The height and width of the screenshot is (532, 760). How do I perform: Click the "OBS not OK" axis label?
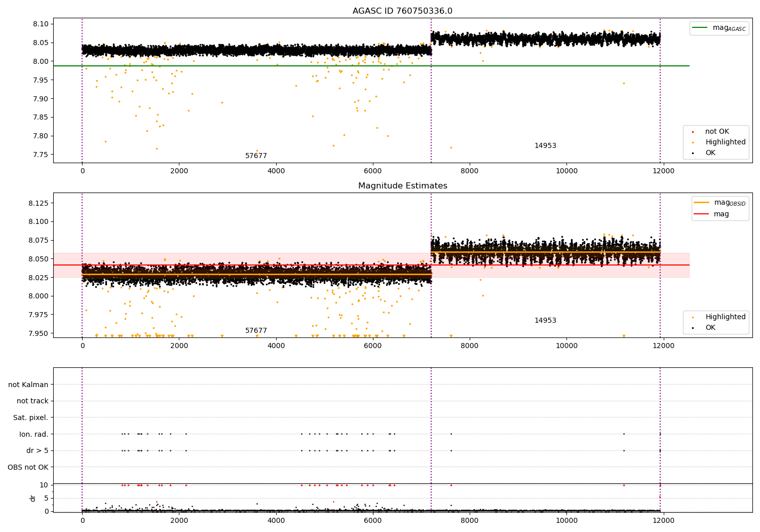pos(28,467)
